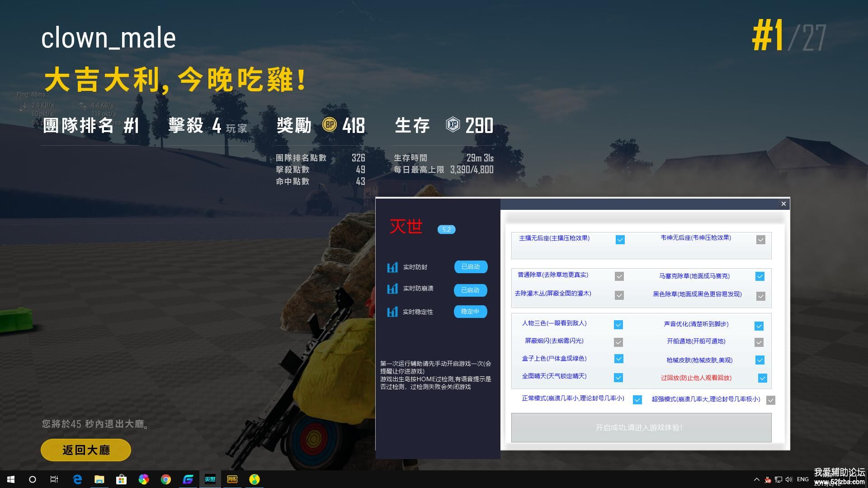Click the icon beside 实时防封
The image size is (868, 488).
point(392,267)
